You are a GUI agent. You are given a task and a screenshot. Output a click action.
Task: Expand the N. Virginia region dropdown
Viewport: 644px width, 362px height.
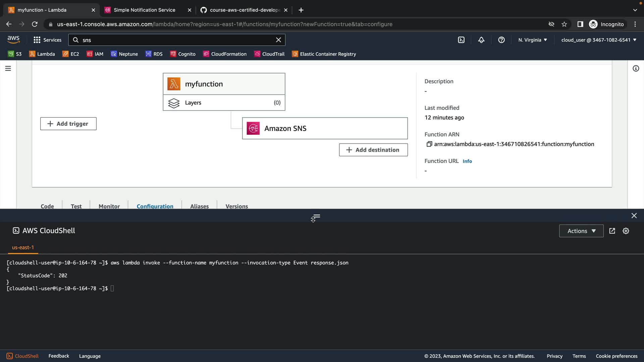click(x=533, y=40)
